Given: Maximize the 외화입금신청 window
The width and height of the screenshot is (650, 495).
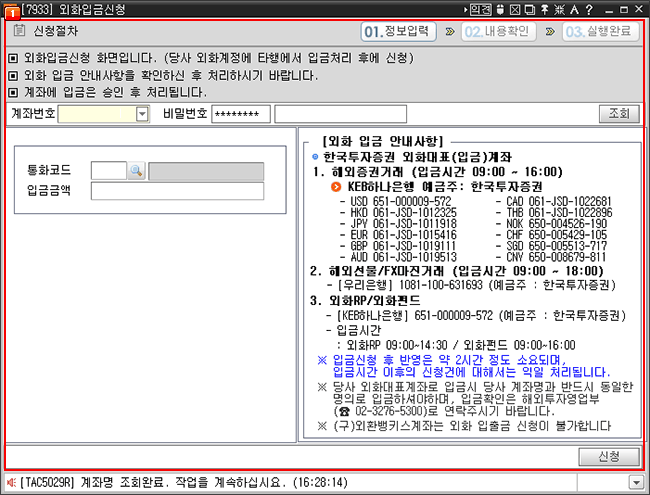Looking at the screenshot, I should 624,9.
